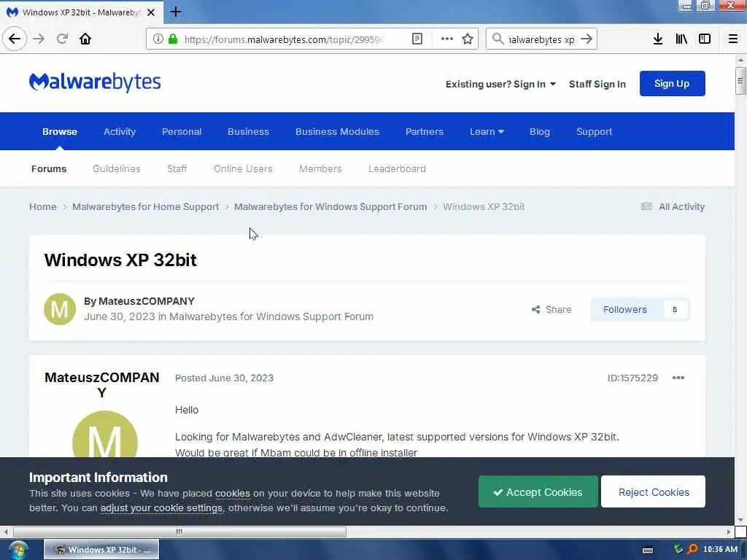This screenshot has height=560, width=747.
Task: Click Reject Cookies button
Action: point(653,491)
